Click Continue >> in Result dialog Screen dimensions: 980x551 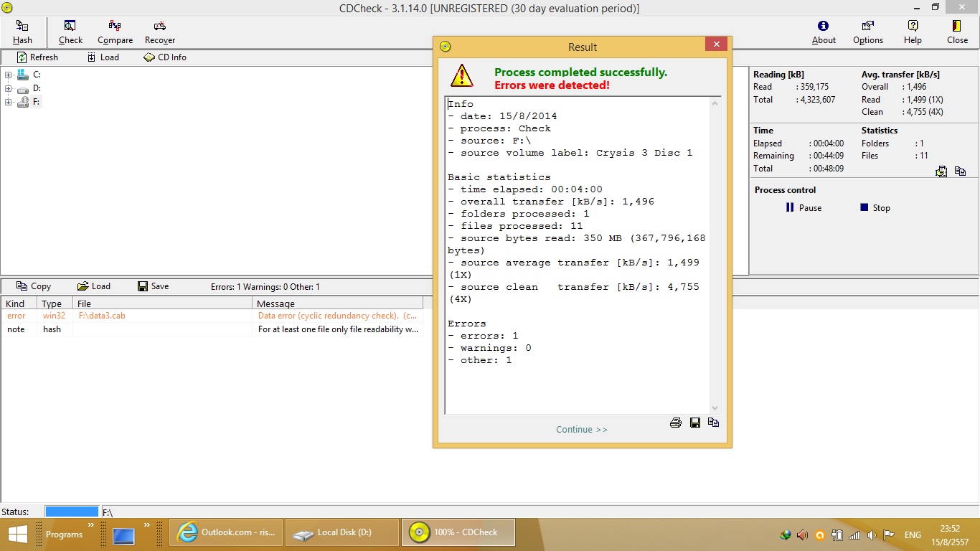pos(581,430)
